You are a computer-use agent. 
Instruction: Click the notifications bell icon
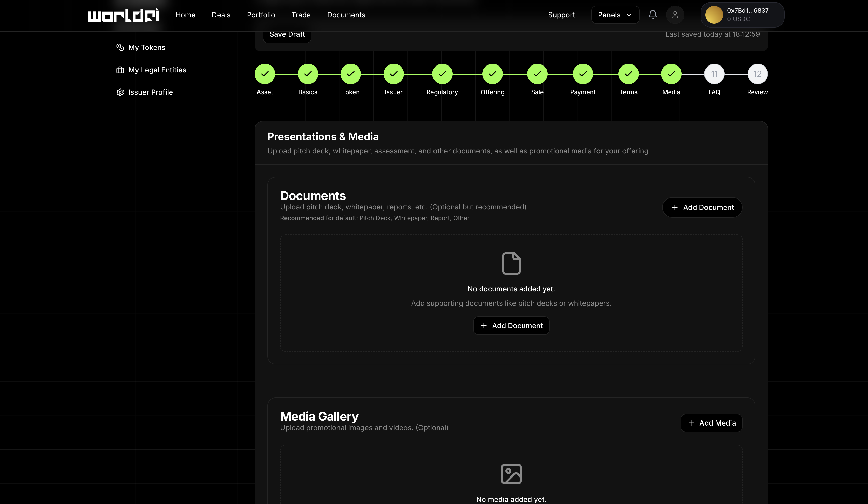click(652, 15)
